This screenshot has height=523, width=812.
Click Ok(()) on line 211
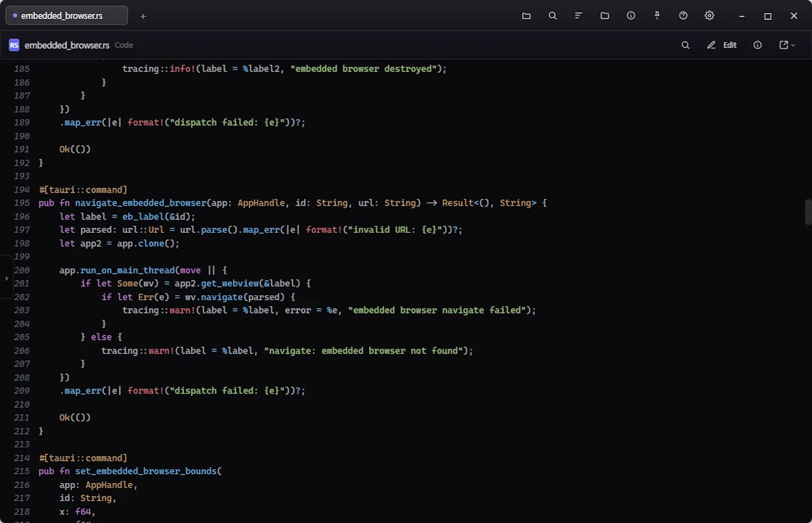pyautogui.click(x=75, y=417)
